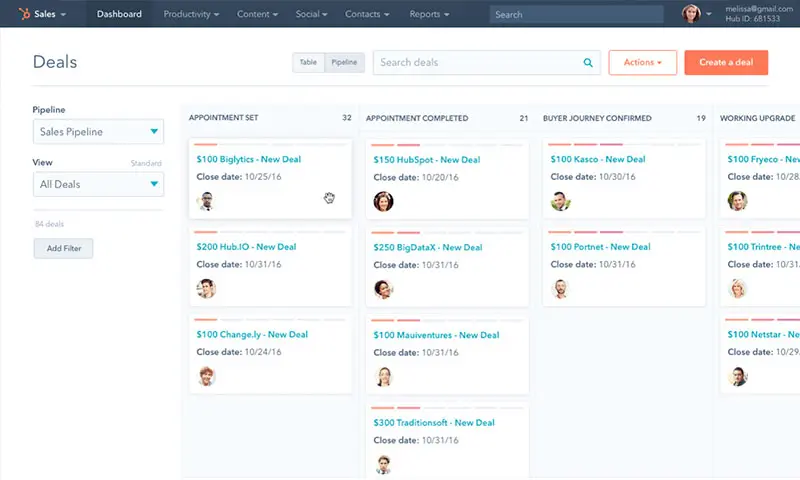The image size is (800, 480).
Task: Click the 32 count in Appointment Set header
Action: [x=347, y=117]
